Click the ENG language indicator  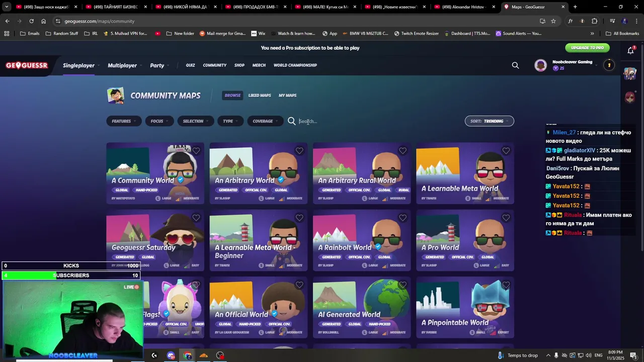[598, 355]
